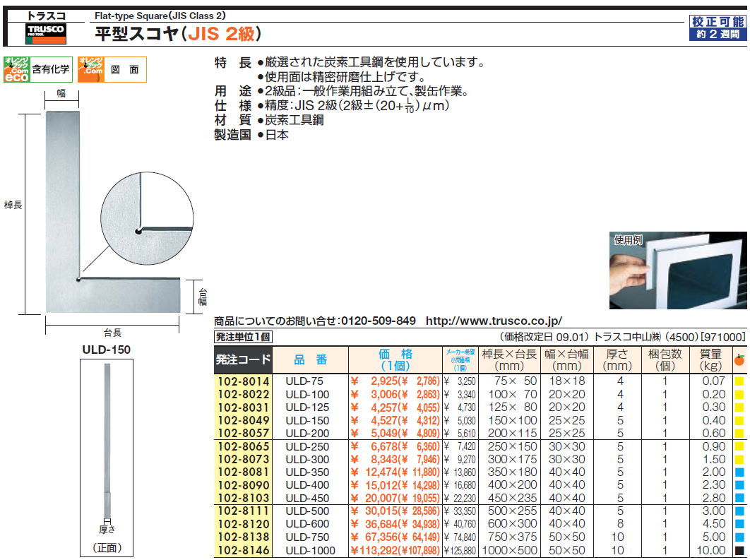The image size is (750, 560).
Task: Select order code 102-8081
Action: [x=244, y=472]
